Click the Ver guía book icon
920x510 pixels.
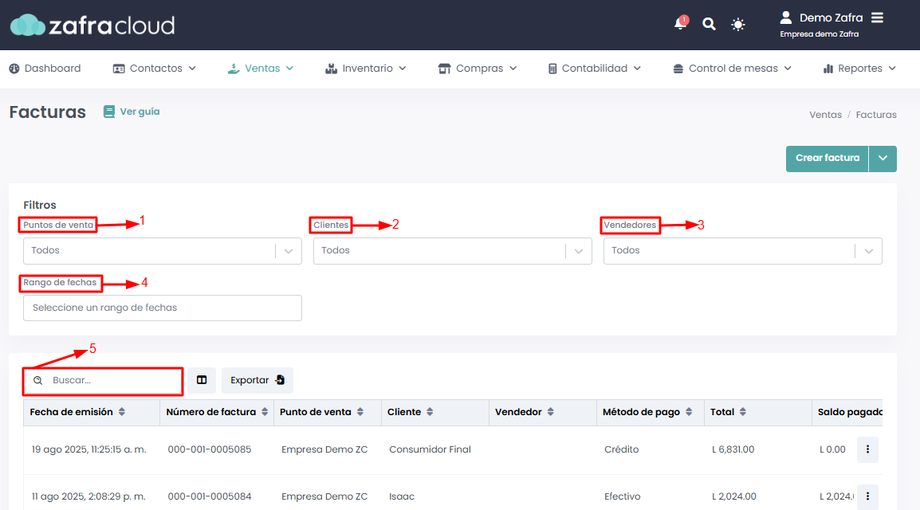pos(109,112)
